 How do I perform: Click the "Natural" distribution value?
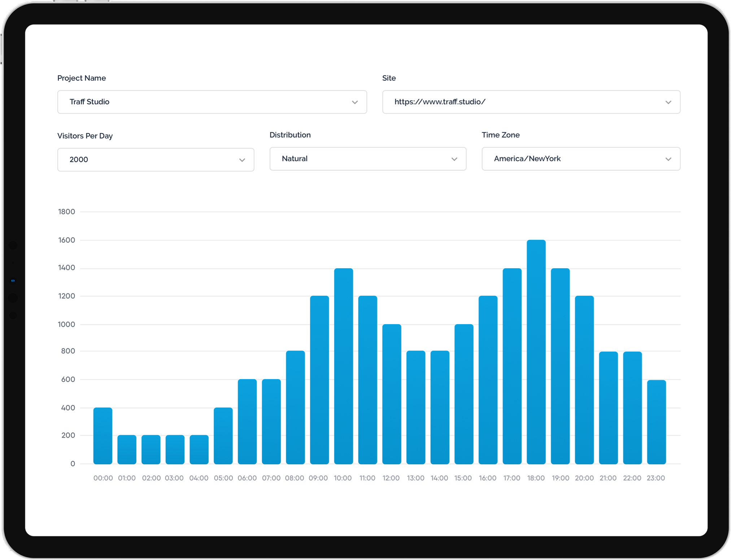(294, 159)
